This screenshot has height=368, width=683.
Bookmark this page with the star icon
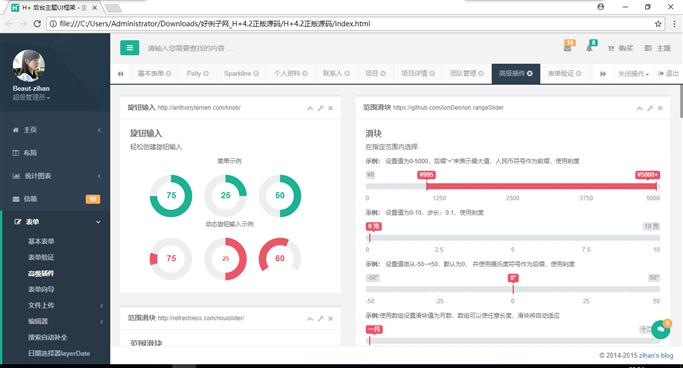(x=658, y=24)
